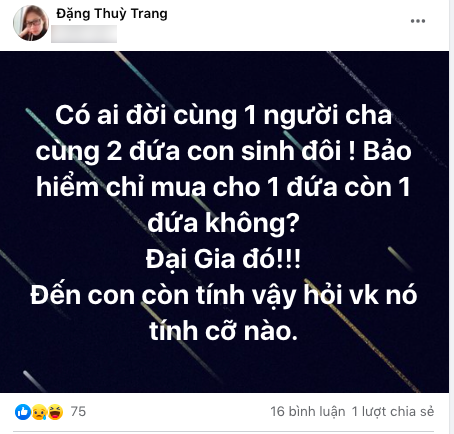Click the laughing Haha reaction icon

55,412
